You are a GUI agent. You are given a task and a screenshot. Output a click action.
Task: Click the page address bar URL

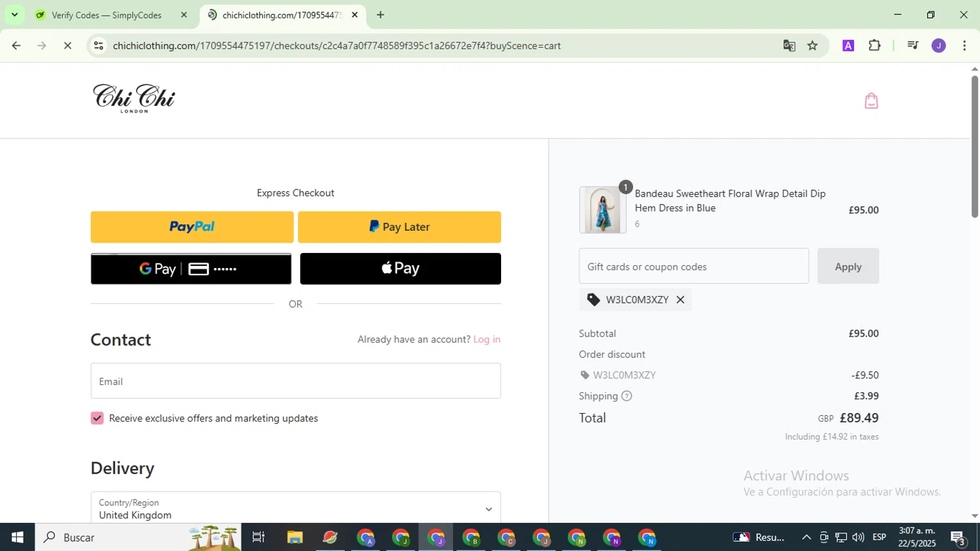336,46
